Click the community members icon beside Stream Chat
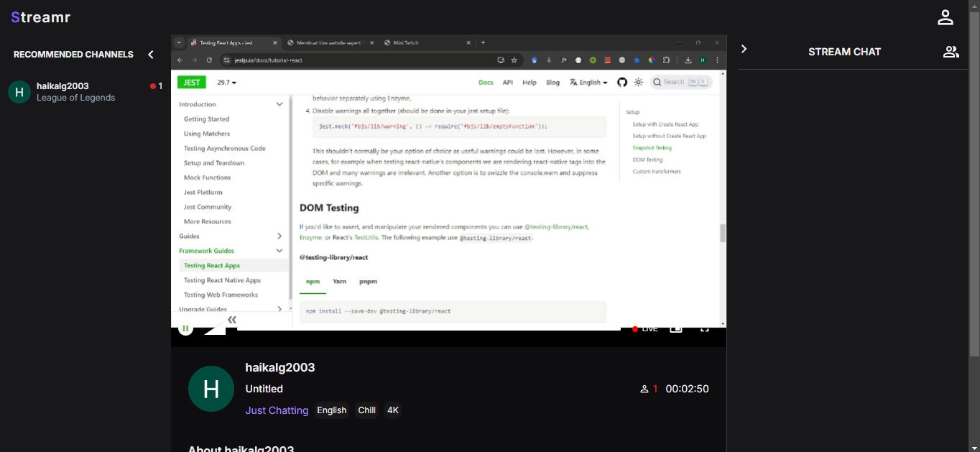Viewport: 980px width, 452px height. click(x=951, y=51)
